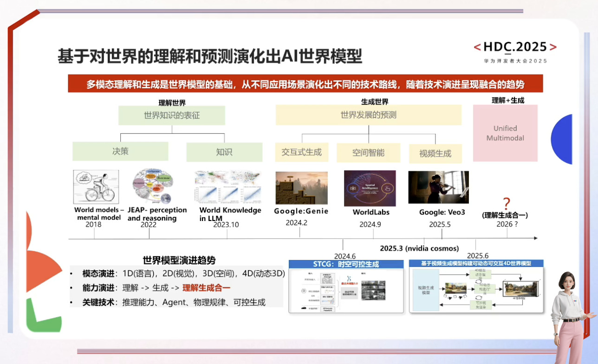Viewport: 598px width, 364px height.
Task: Click the Google Genie game image
Action: click(301, 188)
